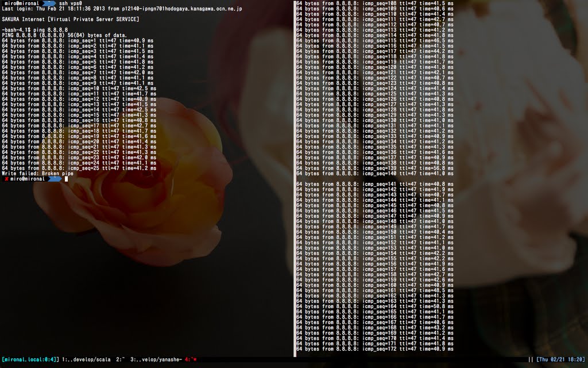The height and width of the screenshot is (368, 588).
Task: Click the blue prompt arrow beside the cursor
Action: pos(55,179)
